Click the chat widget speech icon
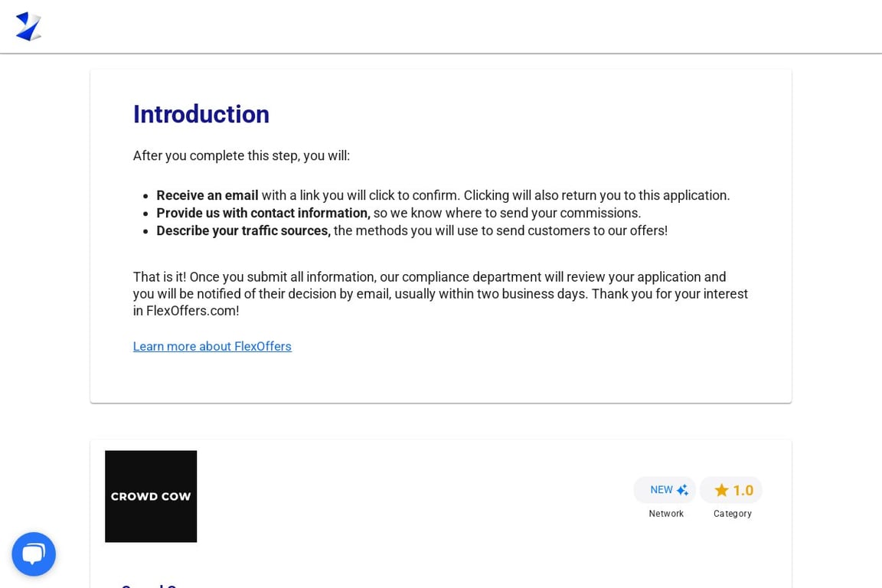The height and width of the screenshot is (588, 882). tap(34, 554)
